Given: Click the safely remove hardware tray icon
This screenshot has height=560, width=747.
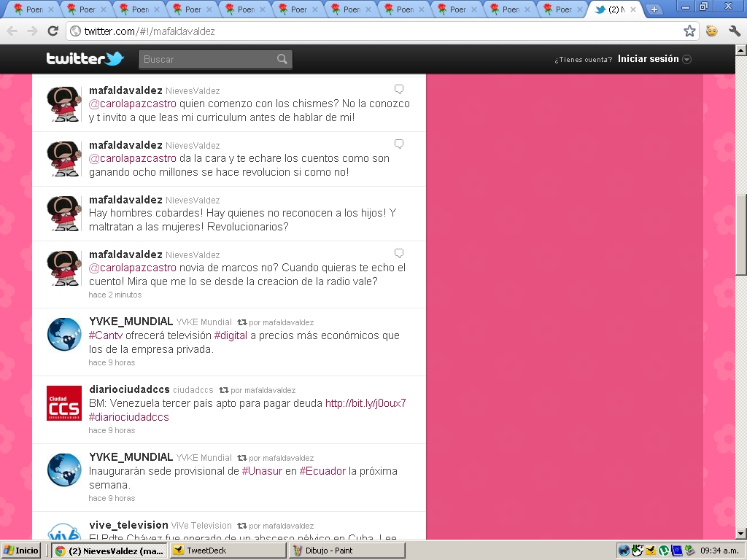Looking at the screenshot, I should pos(690,550).
